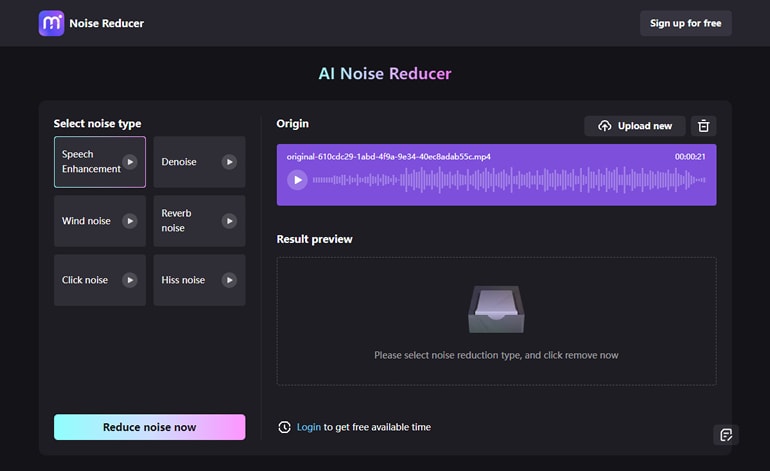Click the Upload new button
The width and height of the screenshot is (770, 471).
(635, 126)
